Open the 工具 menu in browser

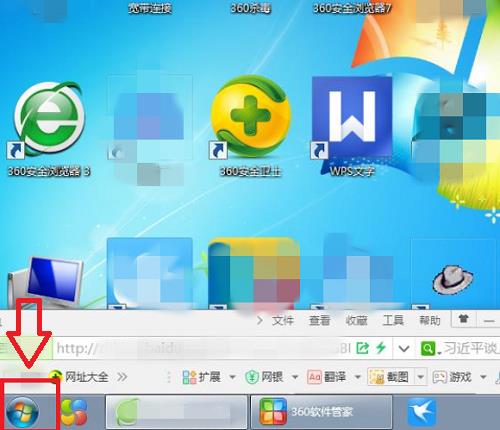coord(393,321)
